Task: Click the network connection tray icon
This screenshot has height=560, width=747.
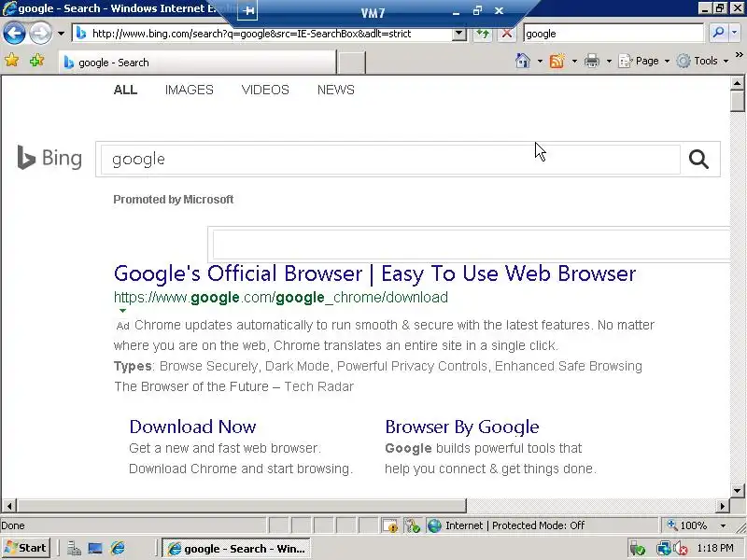Action: tap(663, 549)
